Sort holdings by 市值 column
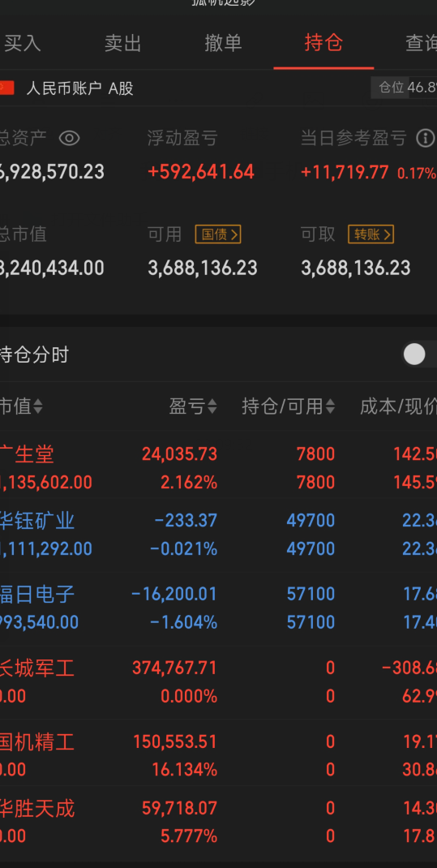The image size is (437, 868). coord(21,407)
